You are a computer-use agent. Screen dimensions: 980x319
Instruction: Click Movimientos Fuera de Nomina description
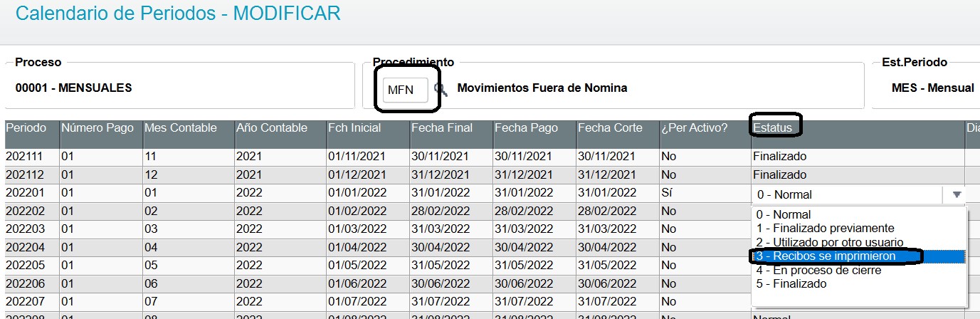point(542,88)
